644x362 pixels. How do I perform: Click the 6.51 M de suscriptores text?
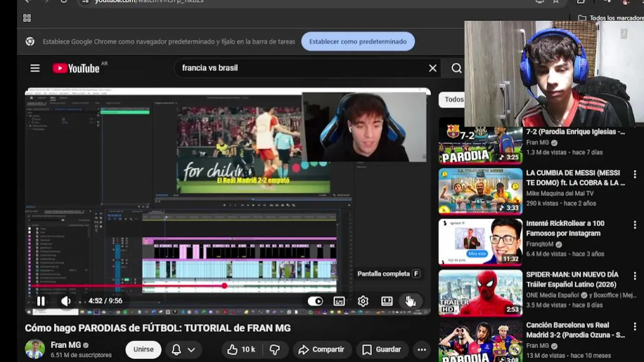pos(81,355)
